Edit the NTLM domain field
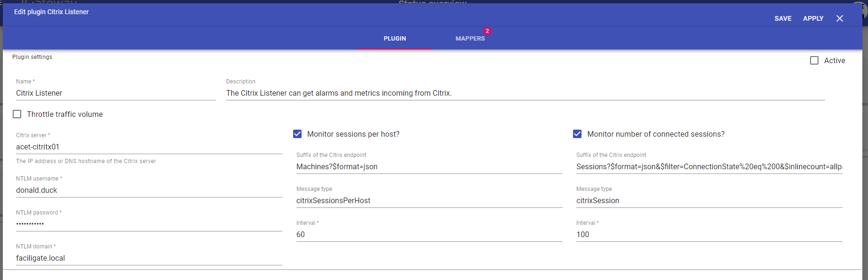Image resolution: width=868 pixels, height=280 pixels. (x=148, y=258)
